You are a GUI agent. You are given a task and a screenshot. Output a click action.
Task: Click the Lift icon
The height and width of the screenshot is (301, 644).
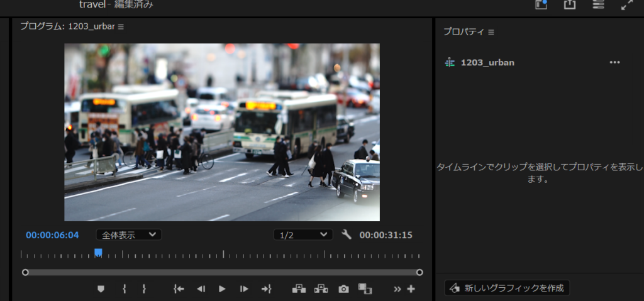pyautogui.click(x=299, y=288)
